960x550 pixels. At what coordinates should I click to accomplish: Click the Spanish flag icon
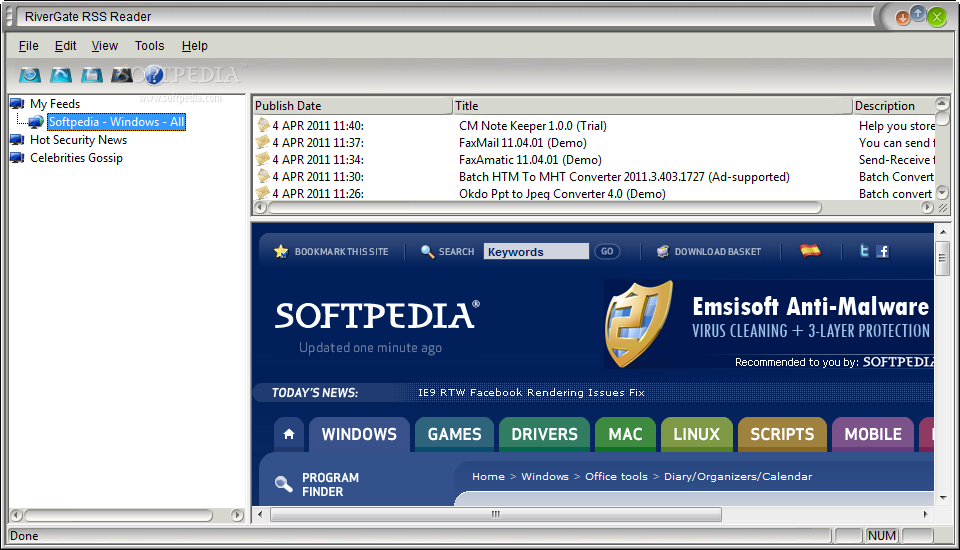point(810,250)
